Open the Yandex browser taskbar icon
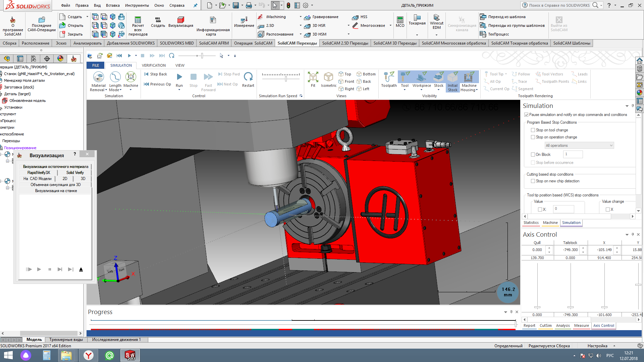Viewport: 644px width, 362px height. coord(89,355)
